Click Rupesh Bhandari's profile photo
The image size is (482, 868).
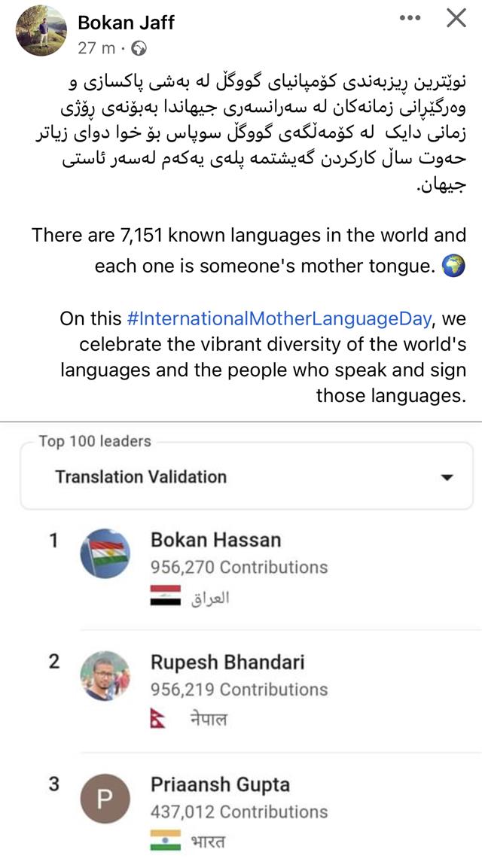coord(105,676)
